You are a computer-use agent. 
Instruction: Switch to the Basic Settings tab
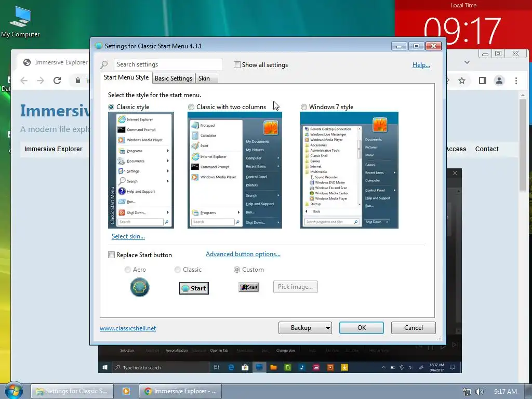point(174,78)
